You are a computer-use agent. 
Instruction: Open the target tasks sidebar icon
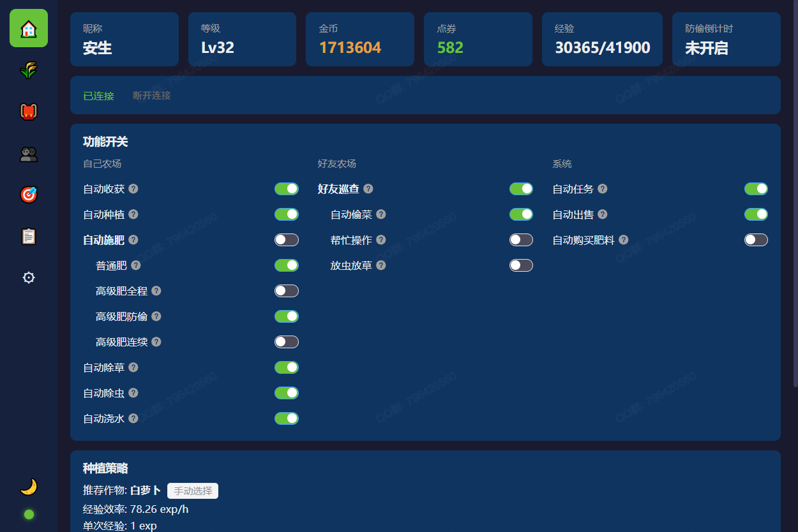(x=29, y=195)
